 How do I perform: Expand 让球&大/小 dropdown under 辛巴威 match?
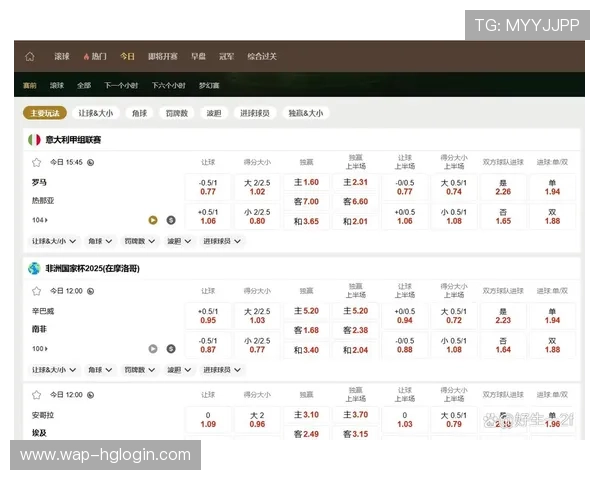54,370
